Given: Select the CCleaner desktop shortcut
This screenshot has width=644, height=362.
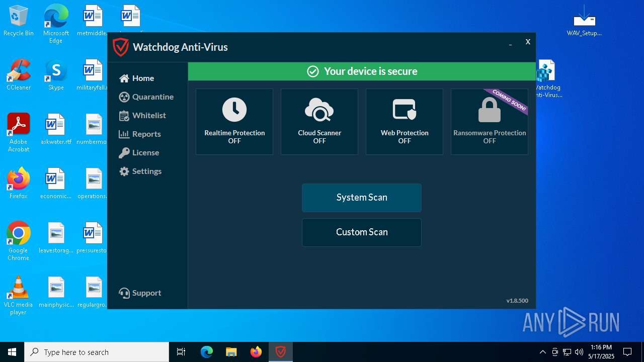Looking at the screenshot, I should 19,75.
